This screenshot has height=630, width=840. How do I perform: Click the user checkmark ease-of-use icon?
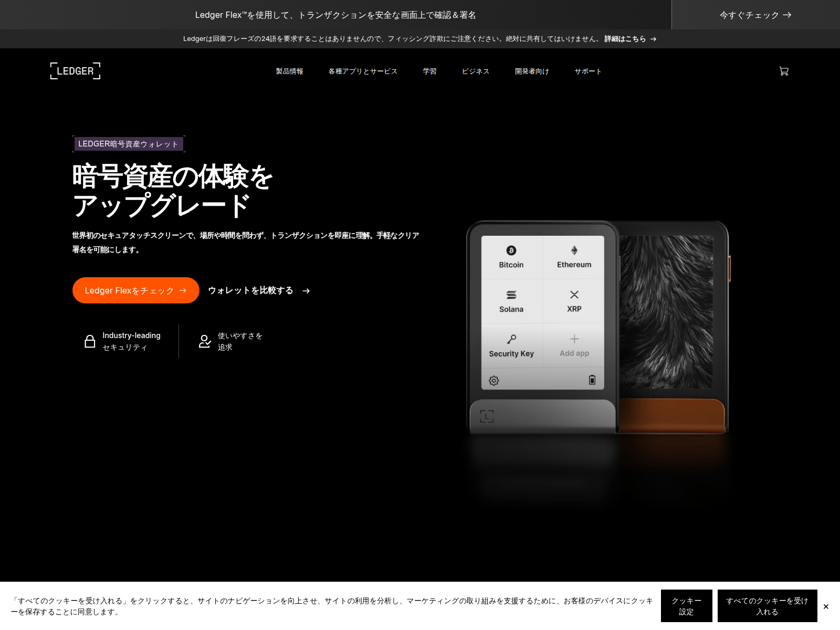click(x=205, y=341)
